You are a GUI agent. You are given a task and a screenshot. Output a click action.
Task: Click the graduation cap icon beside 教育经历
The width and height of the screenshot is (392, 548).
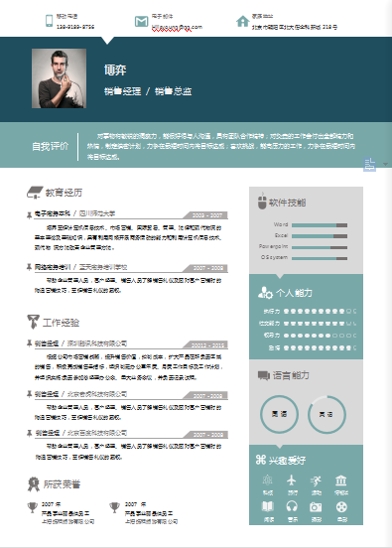point(35,193)
